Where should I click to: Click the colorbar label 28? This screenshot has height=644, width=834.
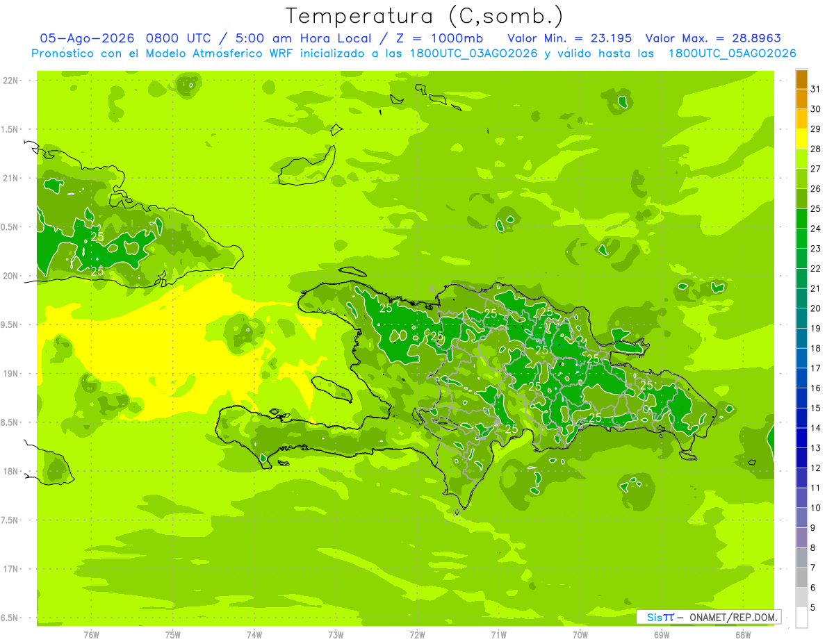pyautogui.click(x=816, y=149)
